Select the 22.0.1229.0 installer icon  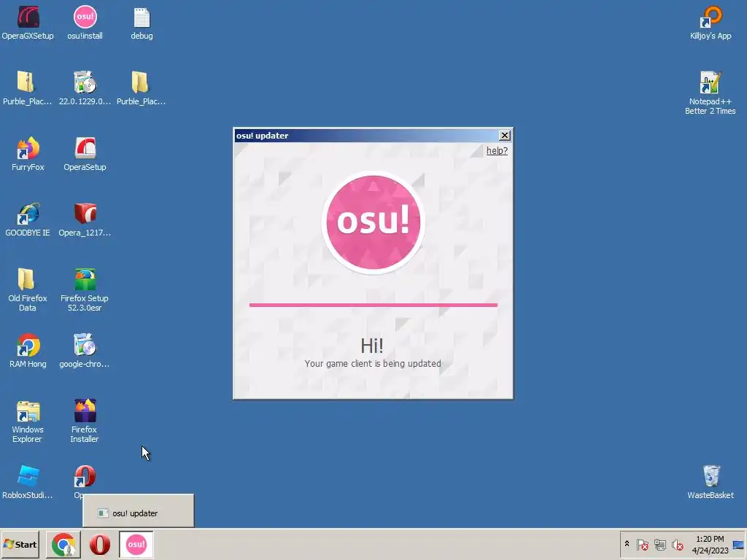click(85, 88)
